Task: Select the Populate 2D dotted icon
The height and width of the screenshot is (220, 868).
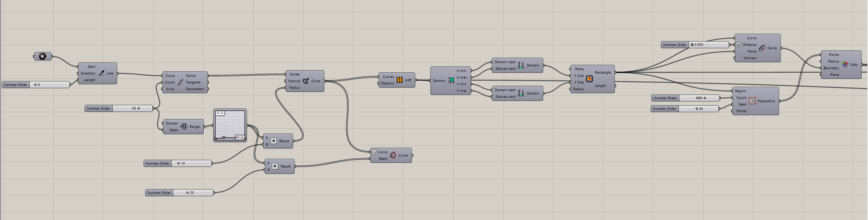Action: [x=752, y=101]
